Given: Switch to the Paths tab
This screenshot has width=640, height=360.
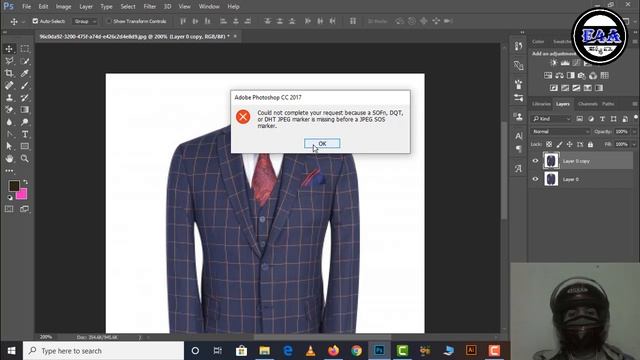Looking at the screenshot, I should pos(608,104).
